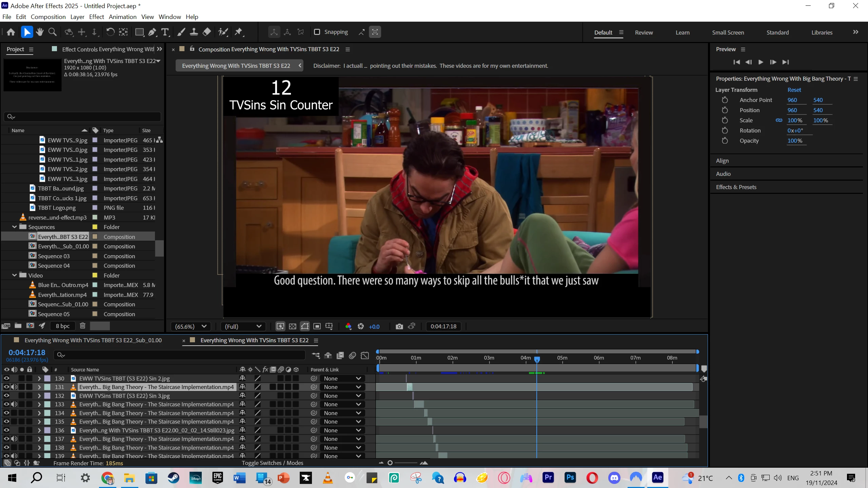Click Toggle Switches / Modes
Viewport: 868px width, 488px height.
pos(272,463)
